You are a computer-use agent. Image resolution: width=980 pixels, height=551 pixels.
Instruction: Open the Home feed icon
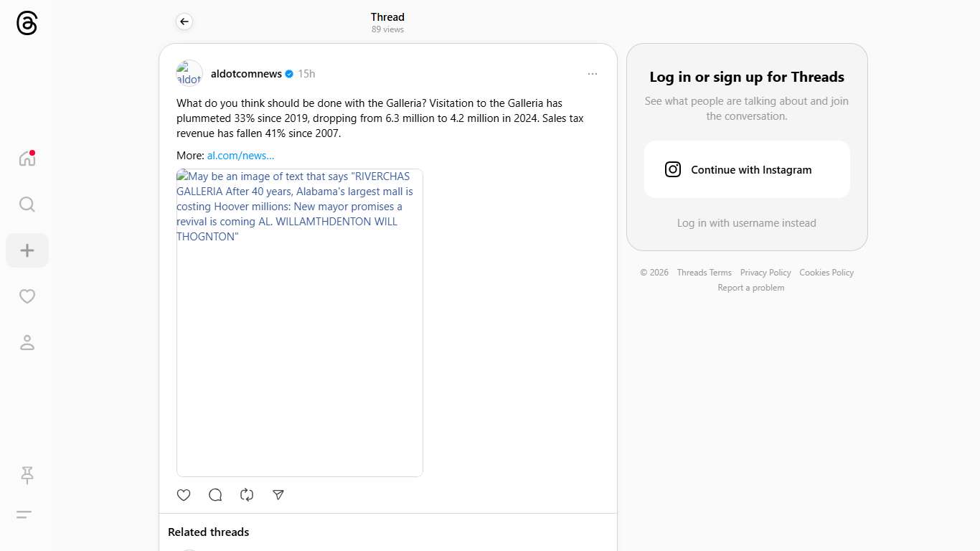(x=27, y=159)
